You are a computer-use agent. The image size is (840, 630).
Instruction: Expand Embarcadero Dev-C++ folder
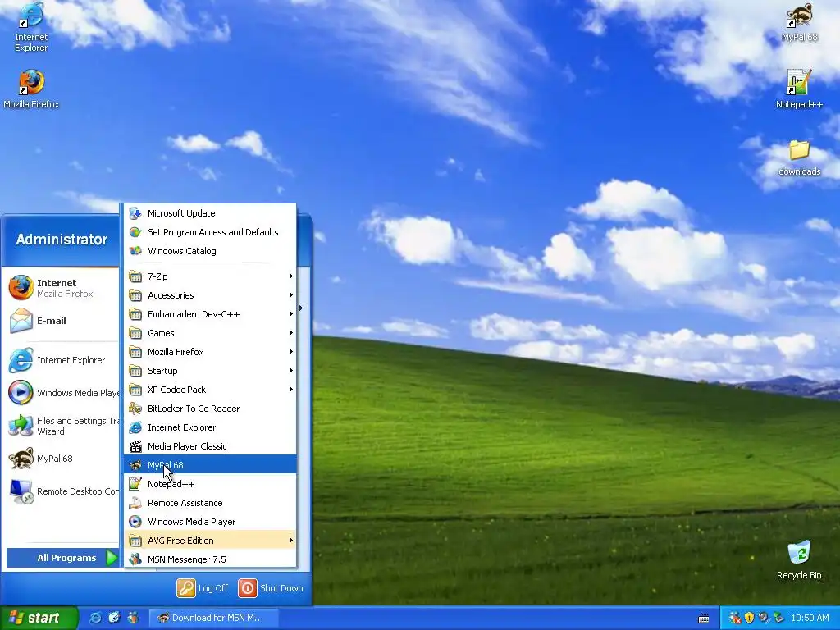(210, 314)
